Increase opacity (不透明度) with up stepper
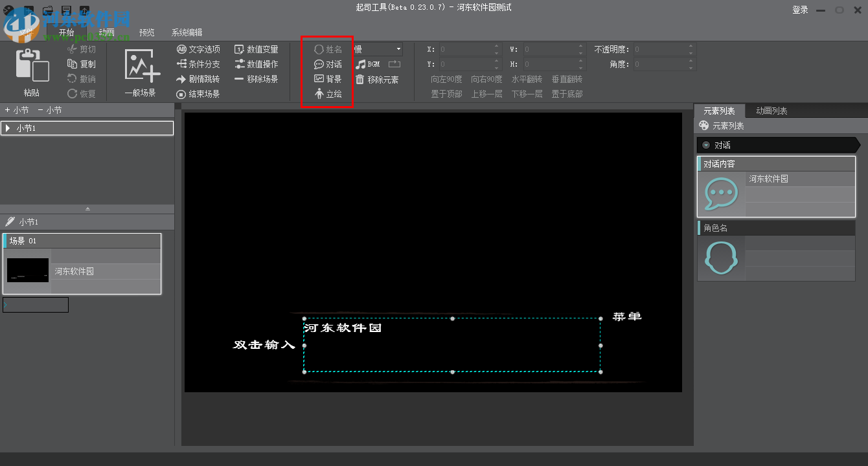Image resolution: width=868 pixels, height=466 pixels. (x=691, y=47)
